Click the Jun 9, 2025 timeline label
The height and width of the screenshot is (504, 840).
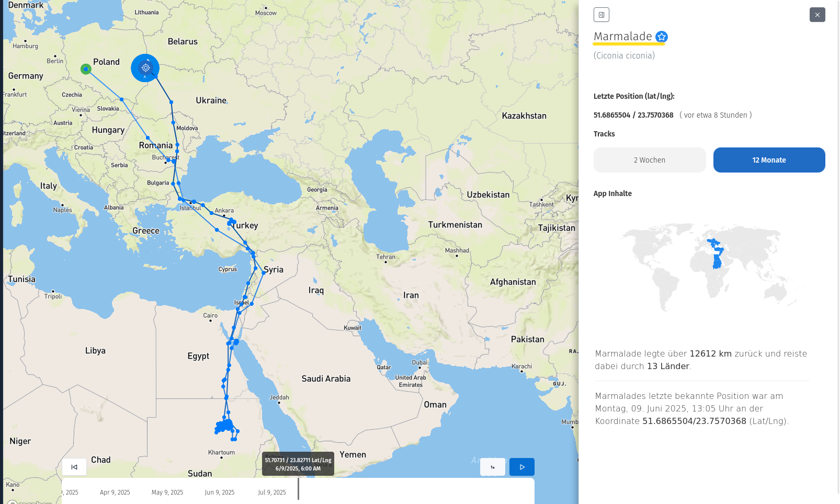click(220, 492)
